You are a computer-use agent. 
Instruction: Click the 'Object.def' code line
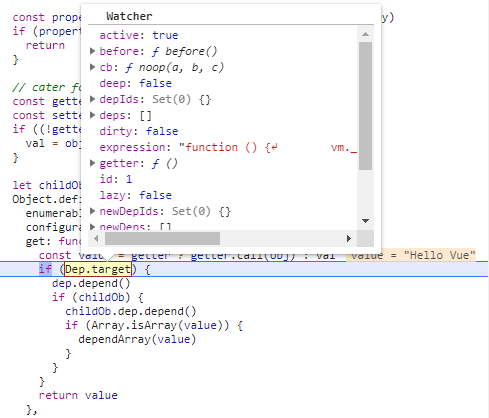46,199
